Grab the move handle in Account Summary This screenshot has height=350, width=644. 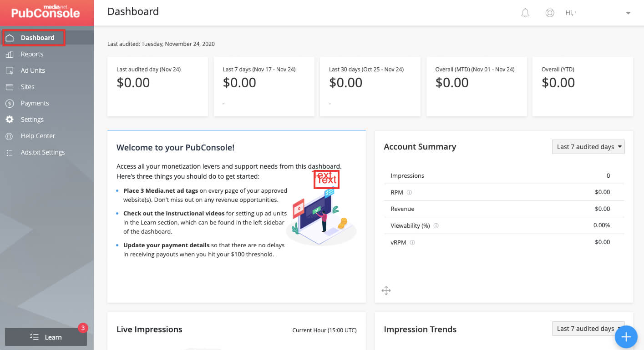coord(386,290)
